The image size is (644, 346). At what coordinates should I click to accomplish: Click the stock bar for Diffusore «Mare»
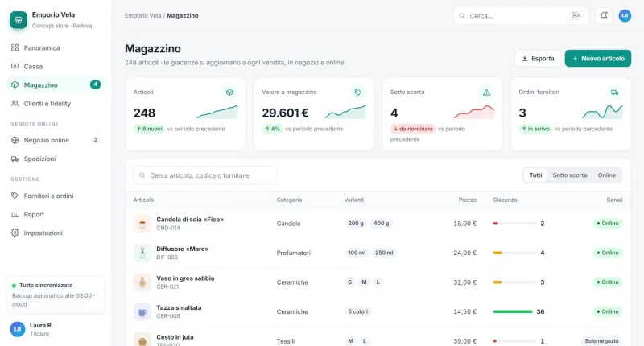pyautogui.click(x=514, y=253)
